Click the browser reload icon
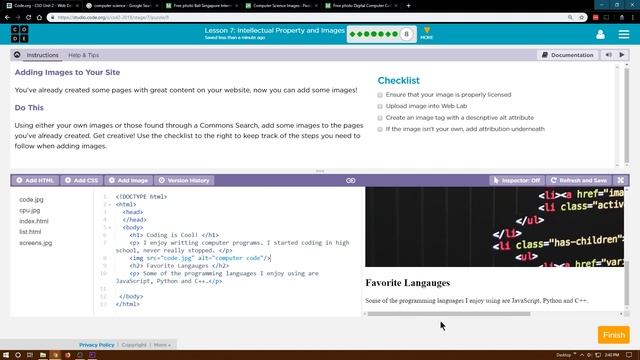The image size is (640, 360). [x=28, y=18]
